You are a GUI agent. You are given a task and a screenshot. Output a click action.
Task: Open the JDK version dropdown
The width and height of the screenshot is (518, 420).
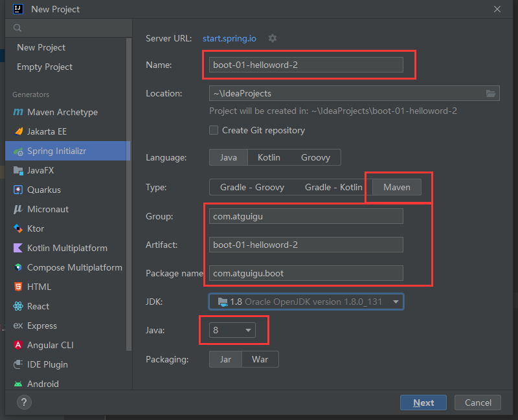click(396, 302)
